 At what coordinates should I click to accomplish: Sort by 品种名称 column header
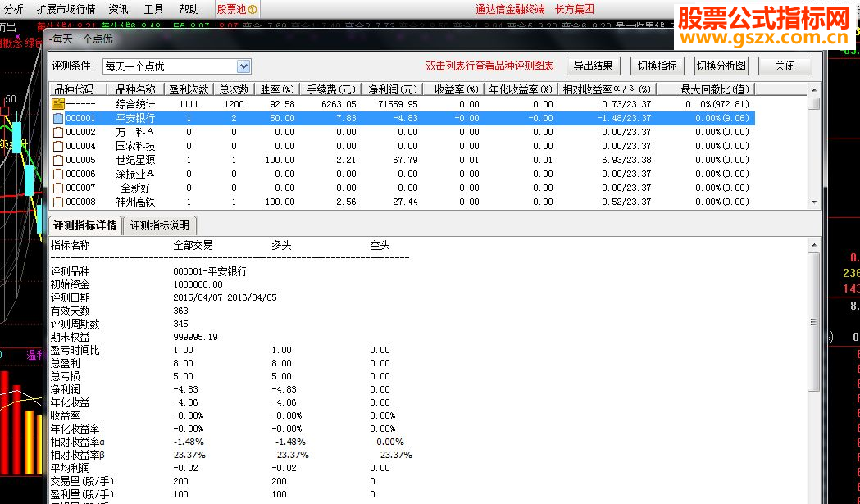point(135,89)
